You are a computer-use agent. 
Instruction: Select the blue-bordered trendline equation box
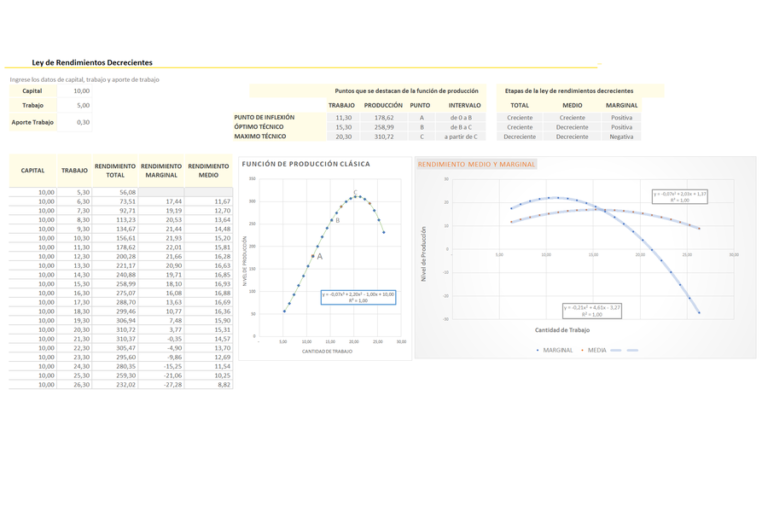click(358, 297)
